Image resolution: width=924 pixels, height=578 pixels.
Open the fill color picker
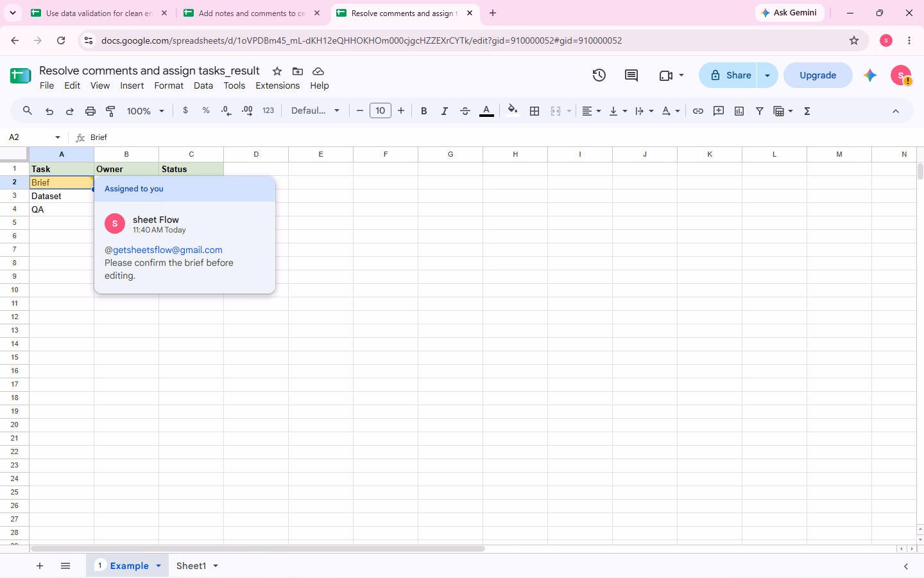click(512, 110)
